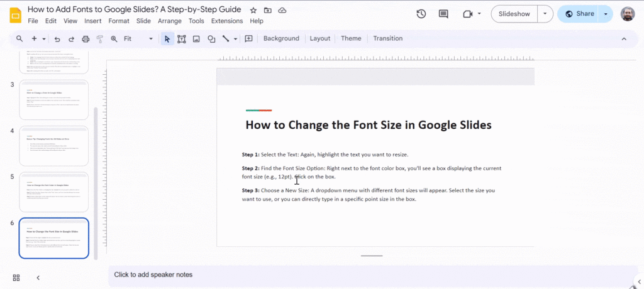Choose the Text box tool
The image size is (644, 289).
pos(181,39)
